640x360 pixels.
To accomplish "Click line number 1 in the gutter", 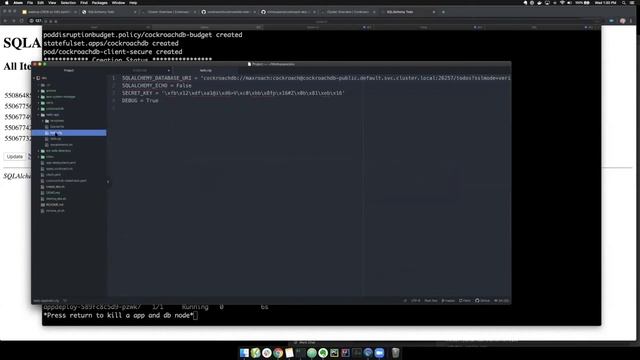I will [x=113, y=78].
